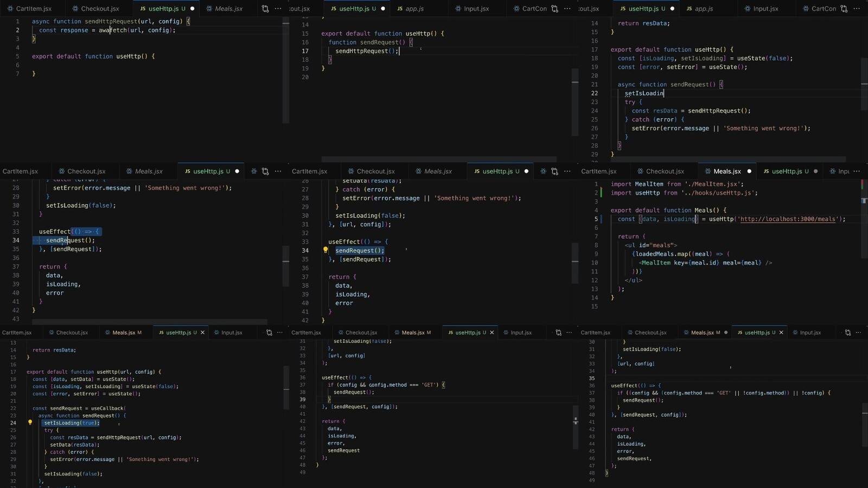
Task: Click Open Changes icon in bottom-right editor
Action: [x=847, y=333]
